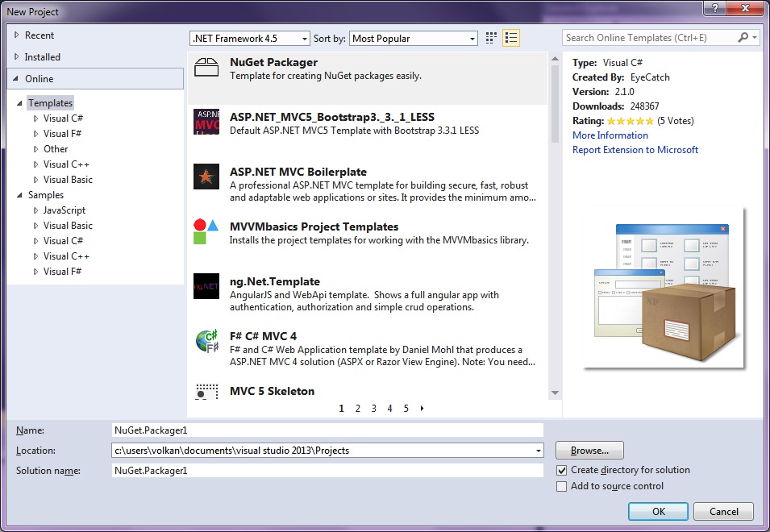Screen dimensions: 770x532
Task: Confirm with the OK button
Action: click(658, 511)
